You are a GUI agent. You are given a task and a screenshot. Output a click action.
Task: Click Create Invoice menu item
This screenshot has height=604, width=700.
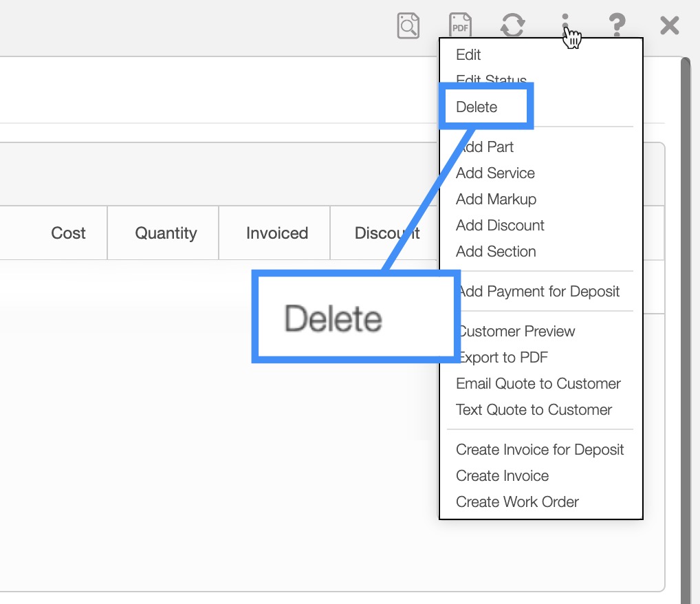pyautogui.click(x=502, y=476)
